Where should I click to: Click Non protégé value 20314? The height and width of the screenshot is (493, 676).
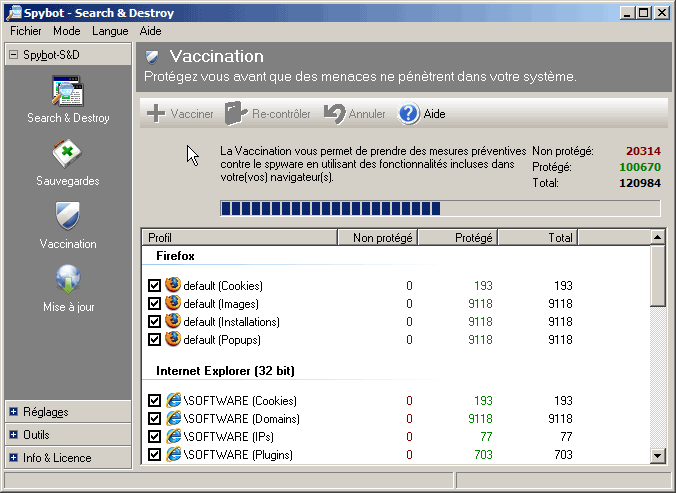(643, 151)
